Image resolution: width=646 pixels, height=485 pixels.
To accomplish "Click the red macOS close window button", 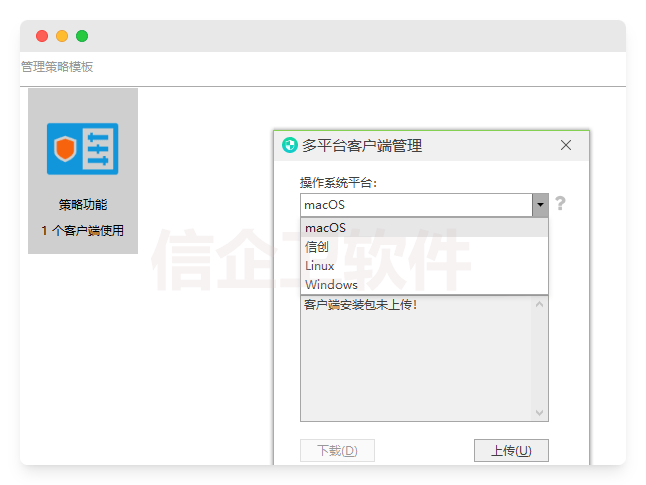I will coord(42,36).
